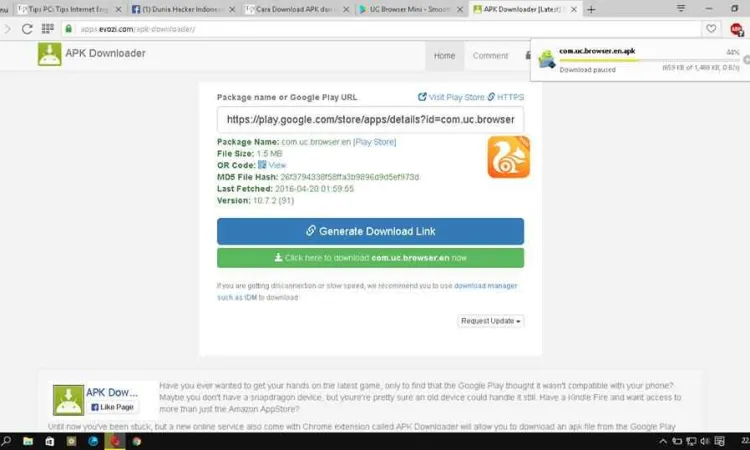The width and height of the screenshot is (750, 450).
Task: Open the [Play Store] package link
Action: coord(375,142)
